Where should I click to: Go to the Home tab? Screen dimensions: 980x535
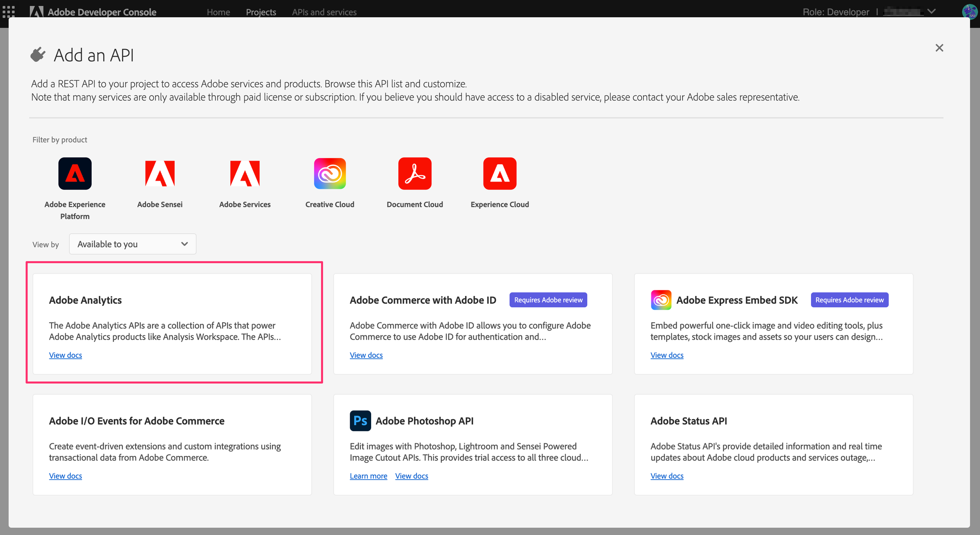218,12
